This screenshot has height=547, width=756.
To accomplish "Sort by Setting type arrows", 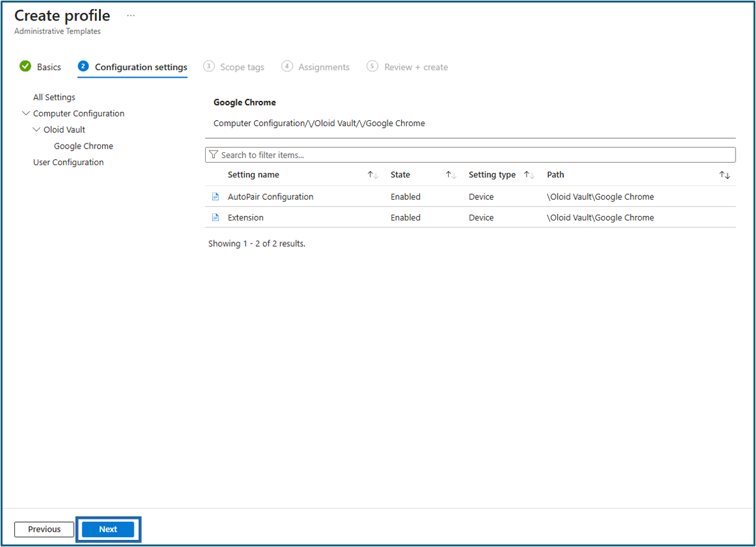I will coord(529,174).
